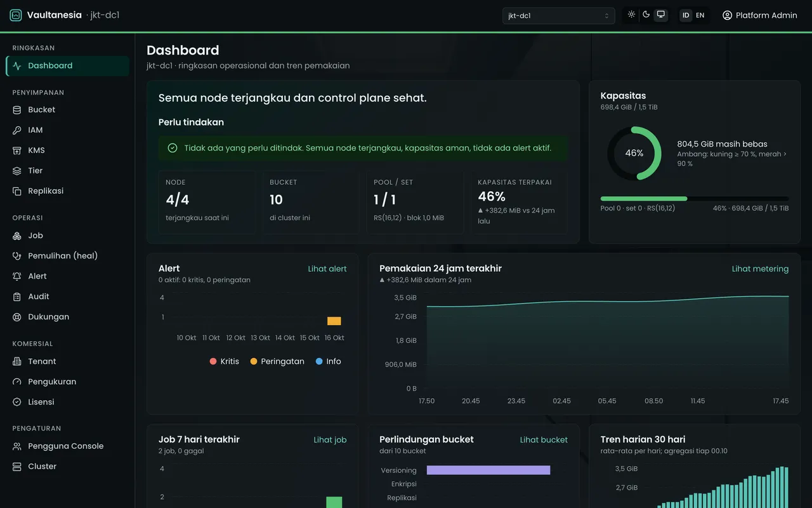Click the Tenant building icon

pos(17,361)
